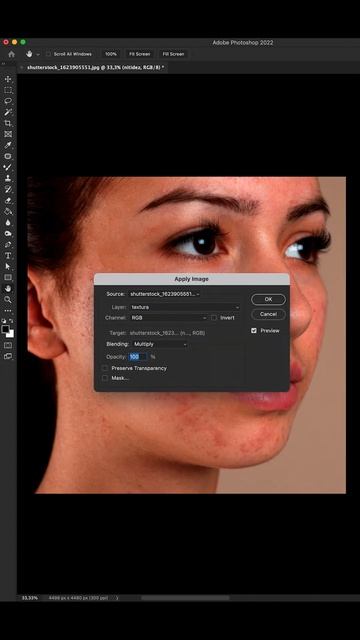This screenshot has width=360, height=640.
Task: Click the Opacity input field
Action: tap(138, 357)
